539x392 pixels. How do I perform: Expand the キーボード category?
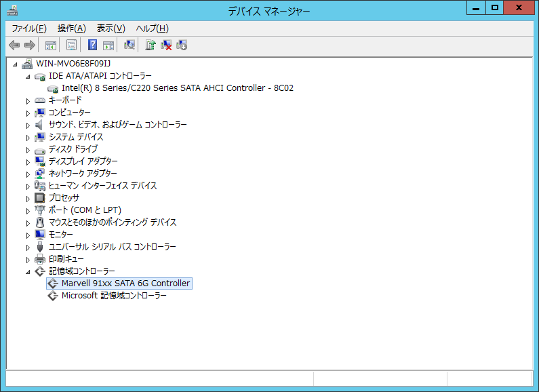28,101
